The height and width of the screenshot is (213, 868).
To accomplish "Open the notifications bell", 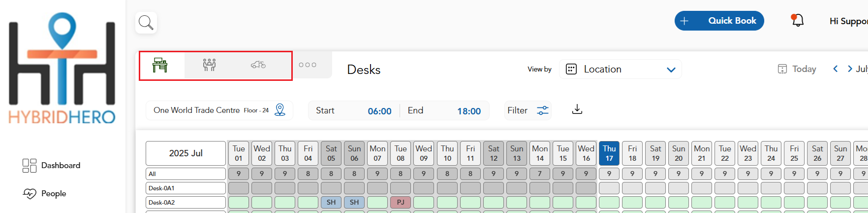I will tap(797, 21).
